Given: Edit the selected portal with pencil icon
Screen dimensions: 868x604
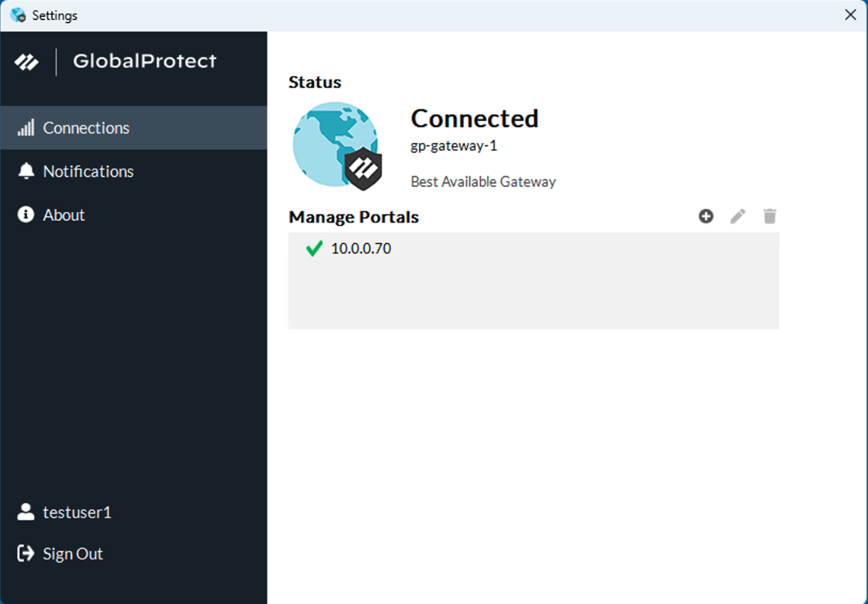Looking at the screenshot, I should point(738,216).
